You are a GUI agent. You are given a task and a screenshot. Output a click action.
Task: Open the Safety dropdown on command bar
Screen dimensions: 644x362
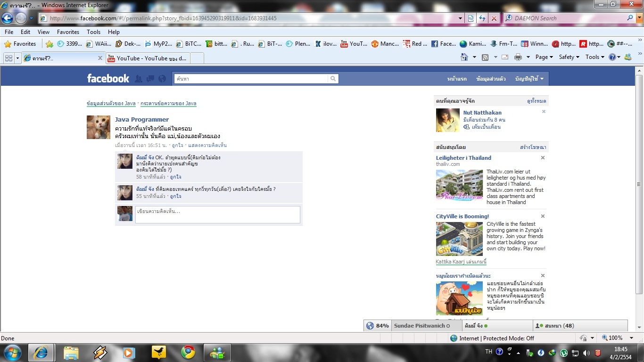pyautogui.click(x=569, y=57)
